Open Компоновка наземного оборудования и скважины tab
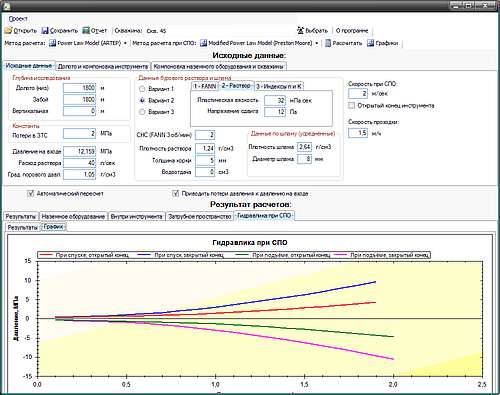 tap(219, 66)
